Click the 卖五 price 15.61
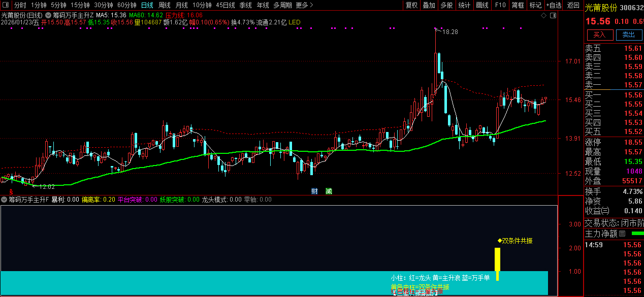The height and width of the screenshot is (297, 644). coord(633,49)
